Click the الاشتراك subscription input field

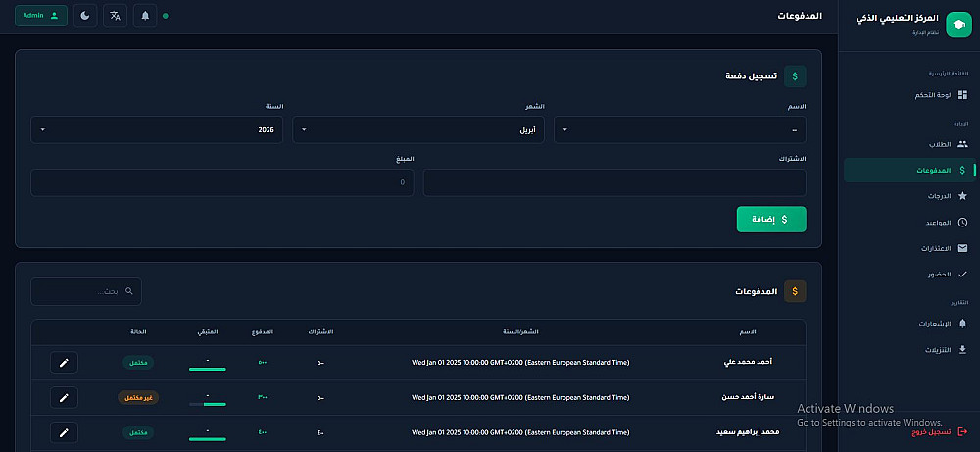[x=614, y=182]
